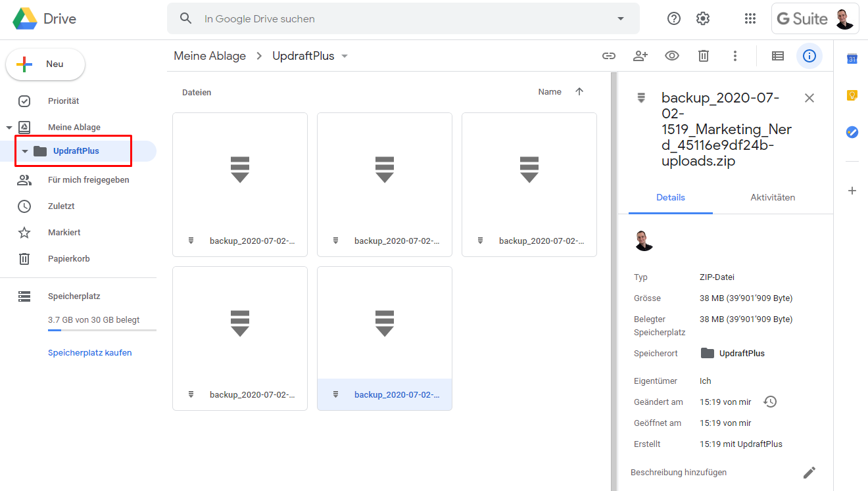Image resolution: width=868 pixels, height=491 pixels.
Task: Click the '15:19 mit UpdraftPlus' created value
Action: pyautogui.click(x=741, y=444)
